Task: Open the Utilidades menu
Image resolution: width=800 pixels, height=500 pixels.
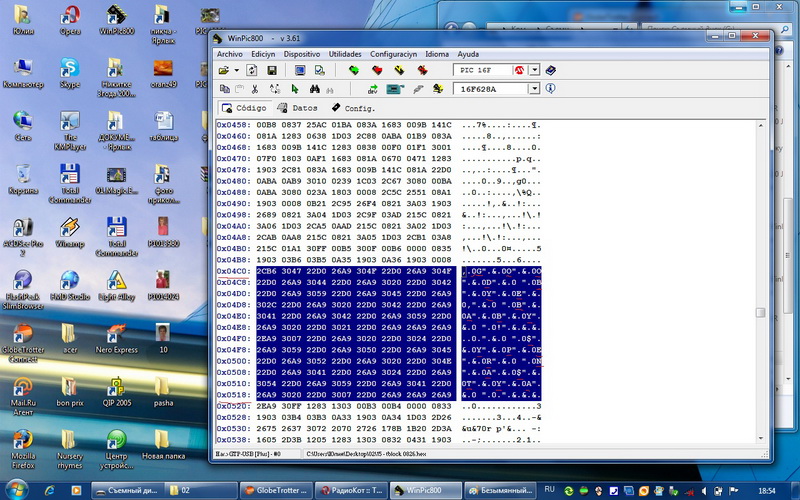Action: [345, 54]
